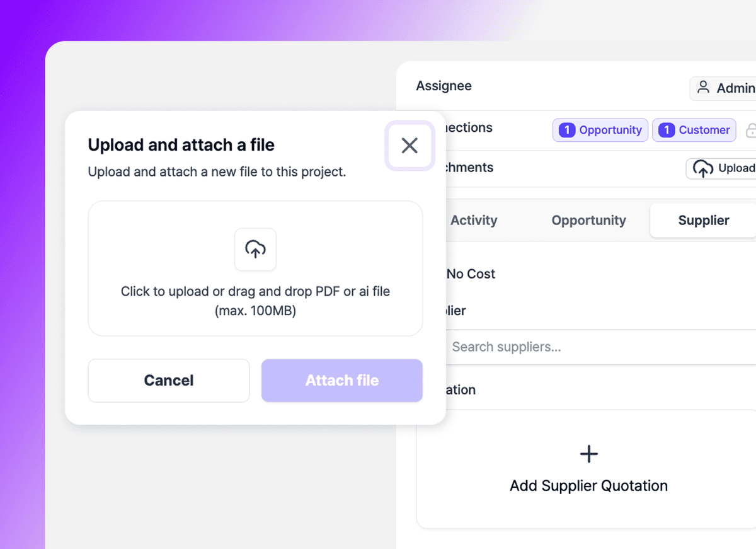Screen dimensions: 756x549
Task: Click the plus icon above Add Supplier Quotation
Action: point(588,454)
